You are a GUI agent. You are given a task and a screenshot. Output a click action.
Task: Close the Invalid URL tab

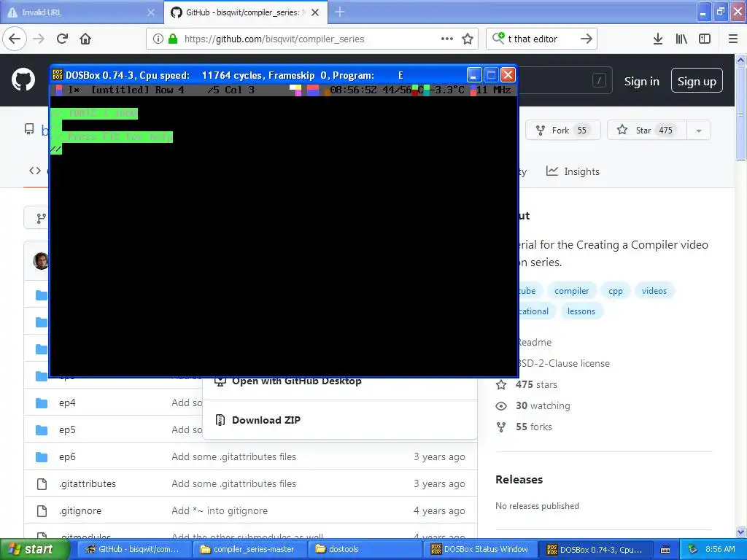(151, 12)
